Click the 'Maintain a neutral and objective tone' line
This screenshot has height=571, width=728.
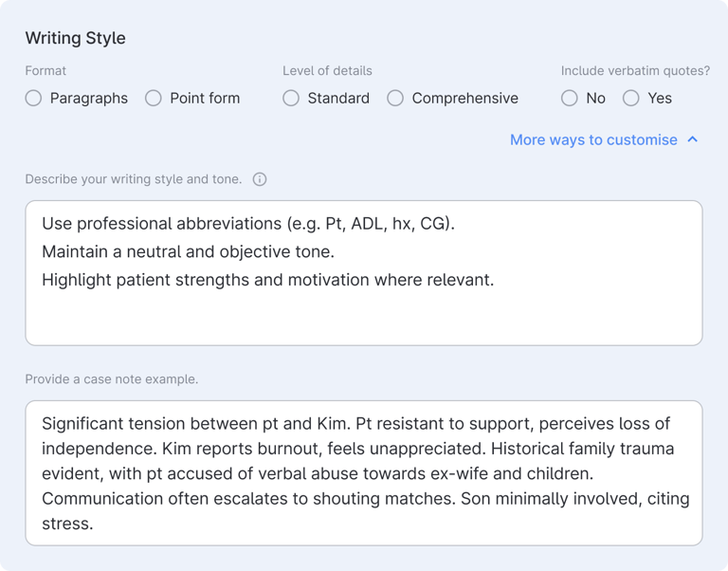pyautogui.click(x=188, y=251)
